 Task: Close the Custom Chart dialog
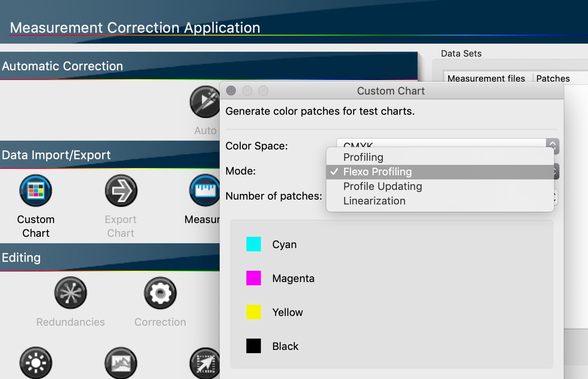click(x=231, y=91)
